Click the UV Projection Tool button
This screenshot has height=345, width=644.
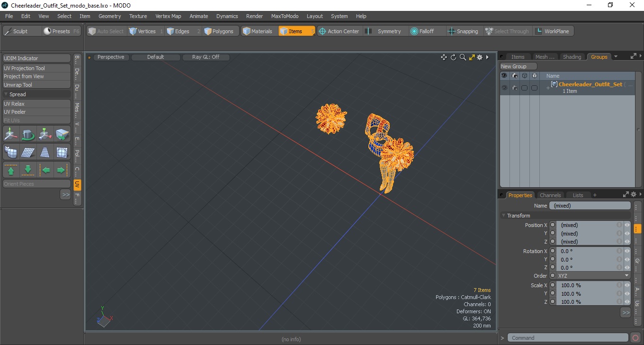click(x=36, y=68)
